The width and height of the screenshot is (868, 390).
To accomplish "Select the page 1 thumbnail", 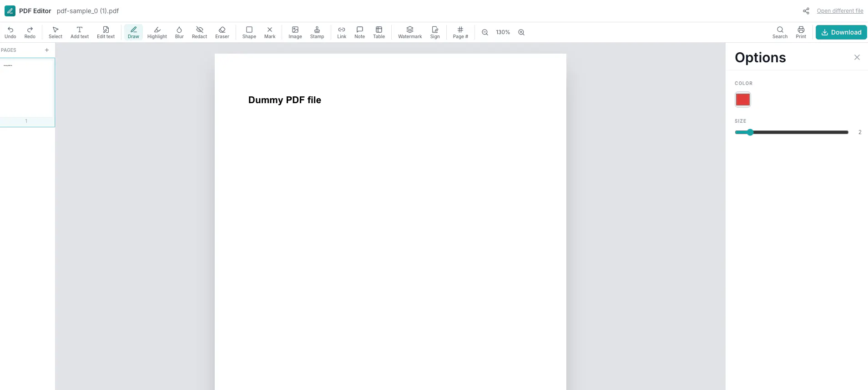I will (x=27, y=92).
